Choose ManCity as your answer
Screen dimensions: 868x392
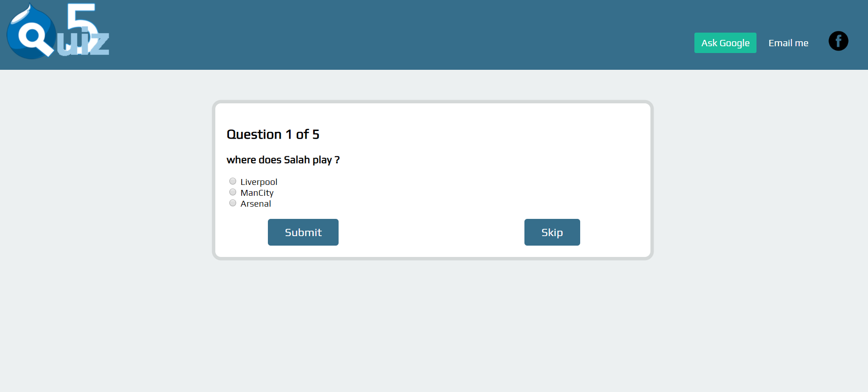point(233,192)
